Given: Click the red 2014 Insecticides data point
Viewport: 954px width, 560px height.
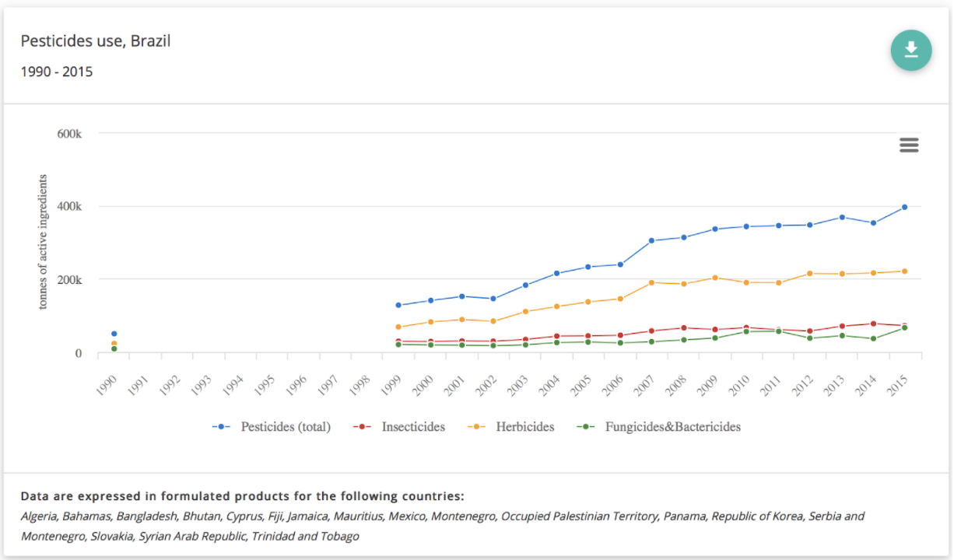Looking at the screenshot, I should [x=873, y=324].
